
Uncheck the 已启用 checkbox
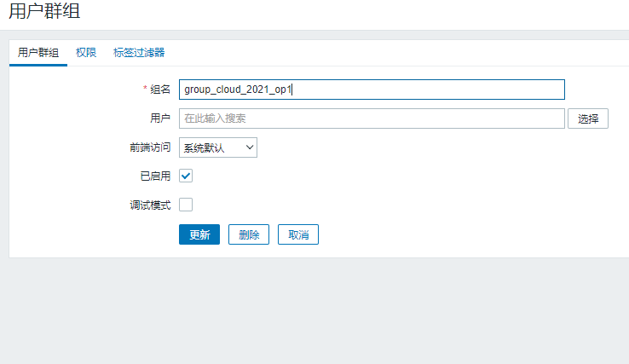click(186, 176)
